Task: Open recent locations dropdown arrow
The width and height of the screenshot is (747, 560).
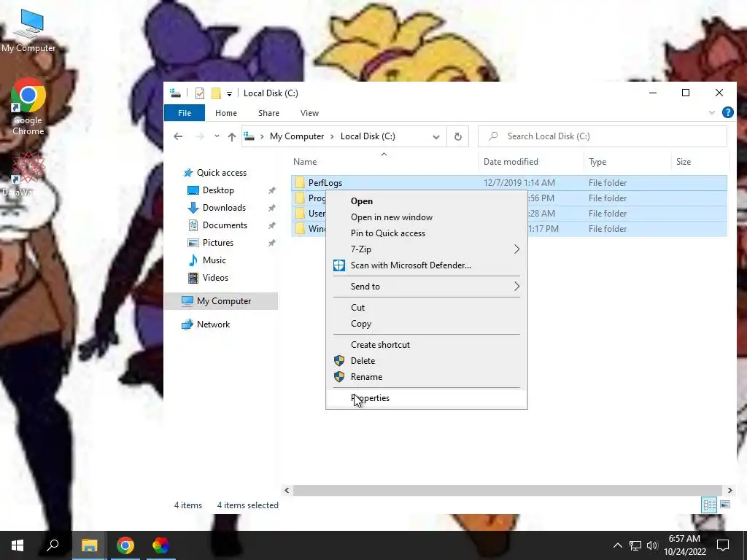Action: coord(217,136)
